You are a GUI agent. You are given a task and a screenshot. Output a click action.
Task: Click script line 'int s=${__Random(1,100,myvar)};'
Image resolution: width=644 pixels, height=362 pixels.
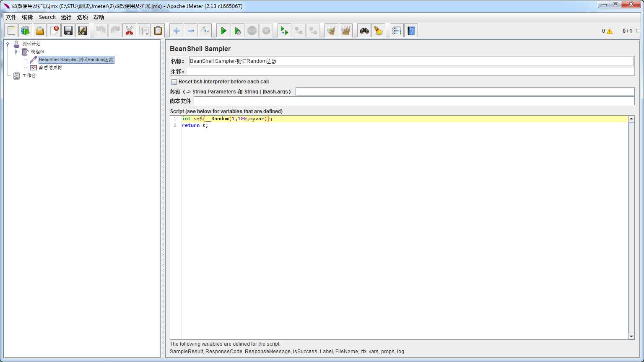coord(227,119)
